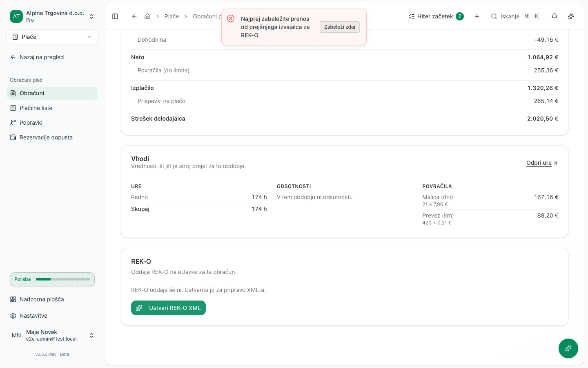This screenshot has height=368, width=588.
Task: Go to Nadzorna plošča
Action: pyautogui.click(x=52, y=299)
